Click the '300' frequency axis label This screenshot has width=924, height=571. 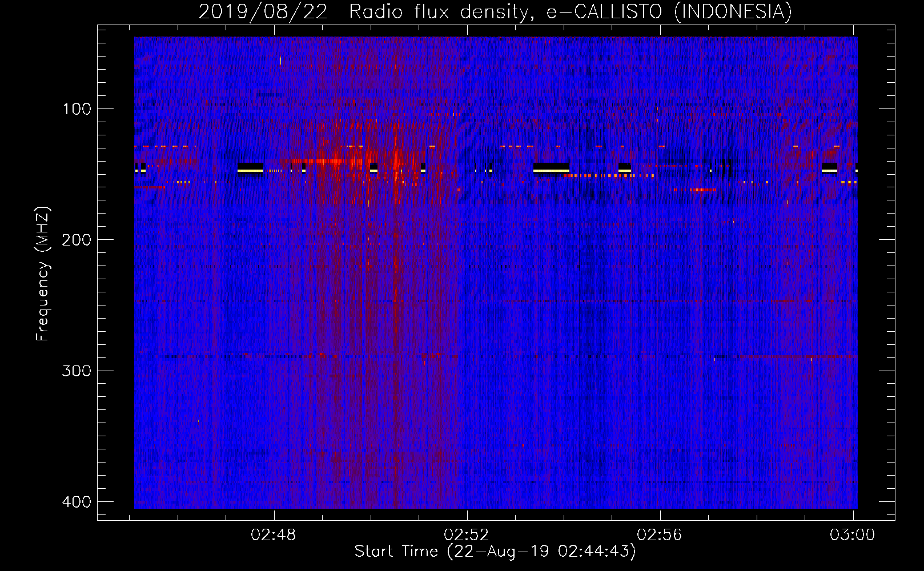pyautogui.click(x=77, y=371)
